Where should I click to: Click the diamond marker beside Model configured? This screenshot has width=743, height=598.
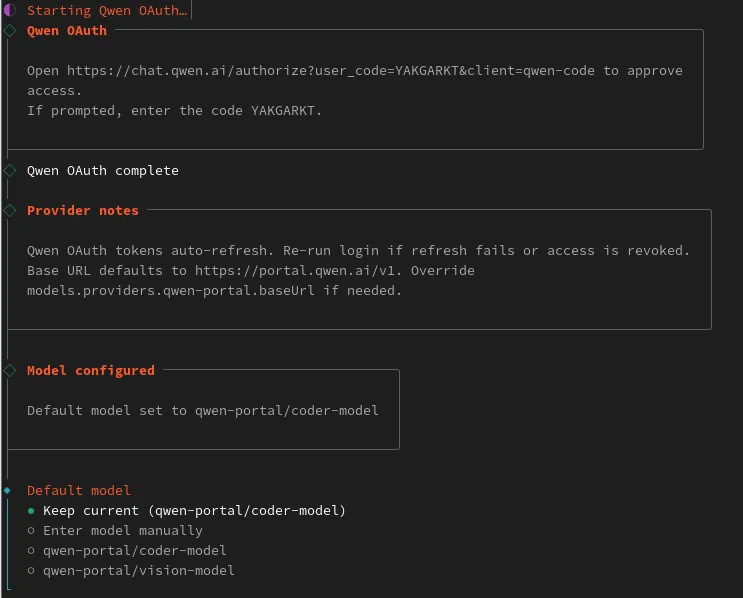[9, 371]
